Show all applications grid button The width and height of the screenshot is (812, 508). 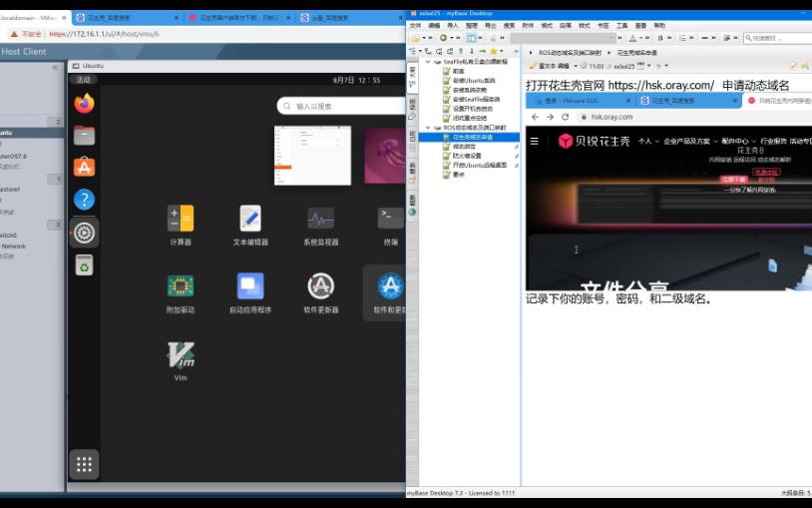point(85,464)
